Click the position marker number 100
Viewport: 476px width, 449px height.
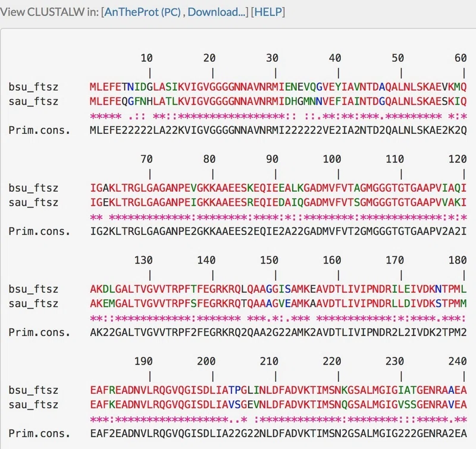pyautogui.click(x=332, y=159)
